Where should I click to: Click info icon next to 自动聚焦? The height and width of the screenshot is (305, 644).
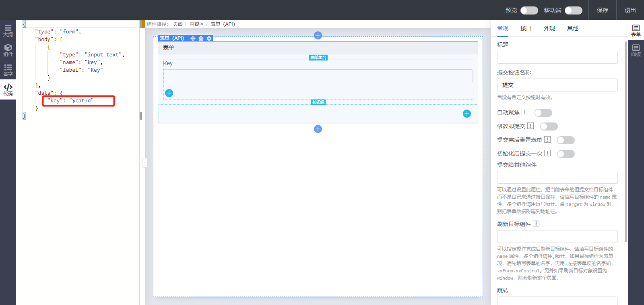[525, 112]
